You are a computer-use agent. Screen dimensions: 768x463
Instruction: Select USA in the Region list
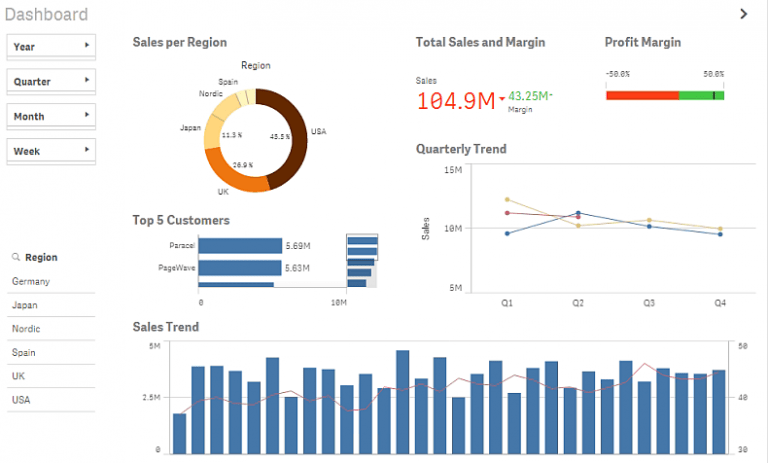51,400
